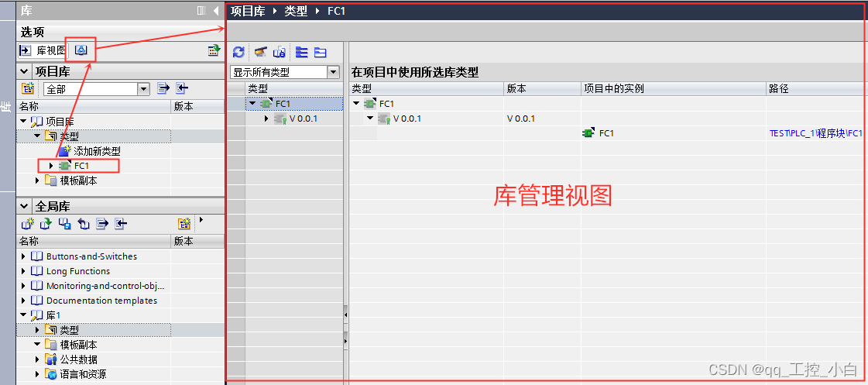
Task: Click collapse-all icon in the 项目库 filter toolbar
Action: (x=182, y=88)
